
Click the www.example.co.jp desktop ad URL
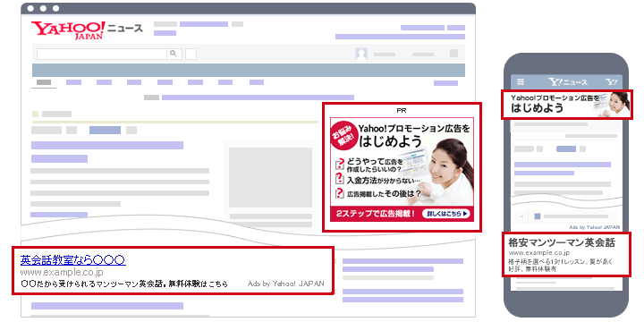pos(62,272)
